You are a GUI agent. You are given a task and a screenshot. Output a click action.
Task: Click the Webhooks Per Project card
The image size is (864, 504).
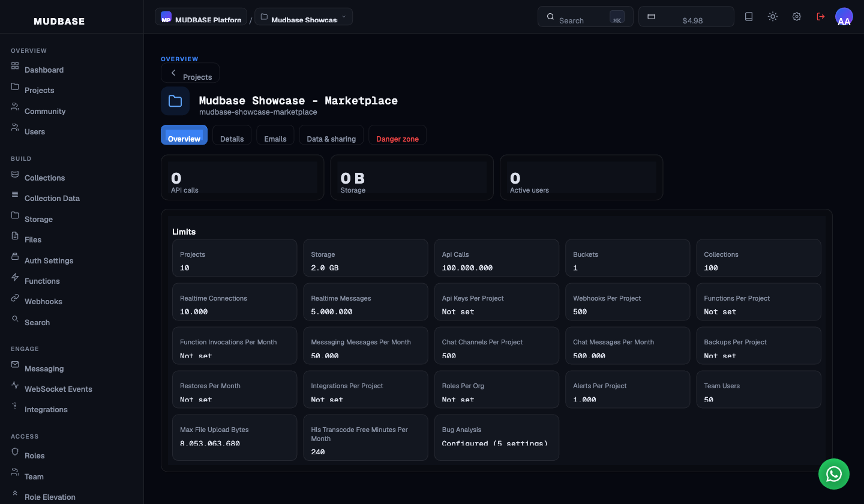click(628, 302)
